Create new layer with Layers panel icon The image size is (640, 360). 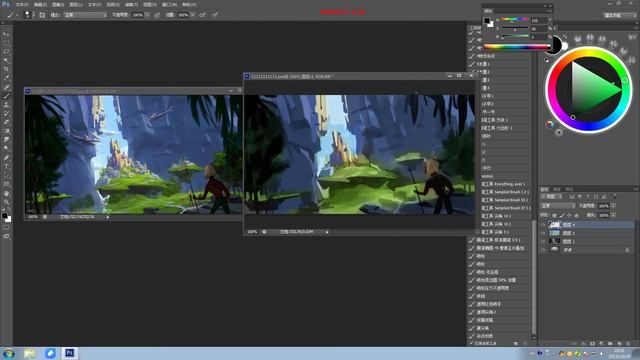[620, 344]
